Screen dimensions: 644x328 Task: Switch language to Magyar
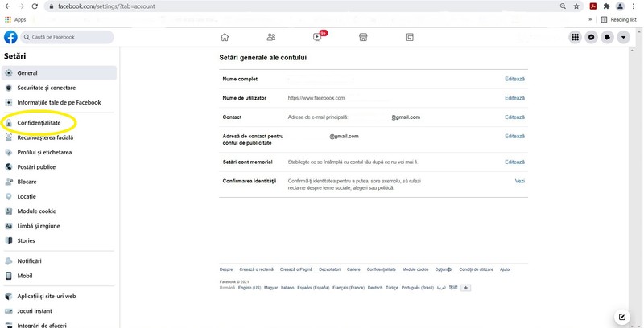[271, 288]
